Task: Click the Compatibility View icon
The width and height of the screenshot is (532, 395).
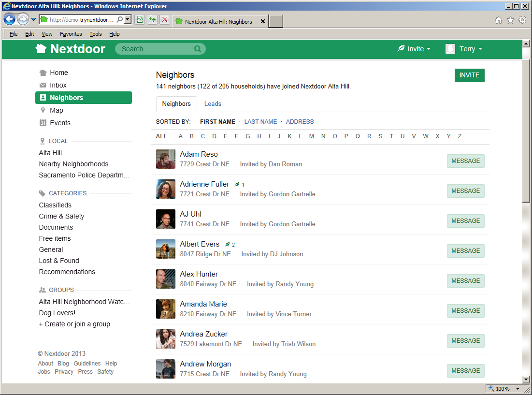Action: pos(140,19)
